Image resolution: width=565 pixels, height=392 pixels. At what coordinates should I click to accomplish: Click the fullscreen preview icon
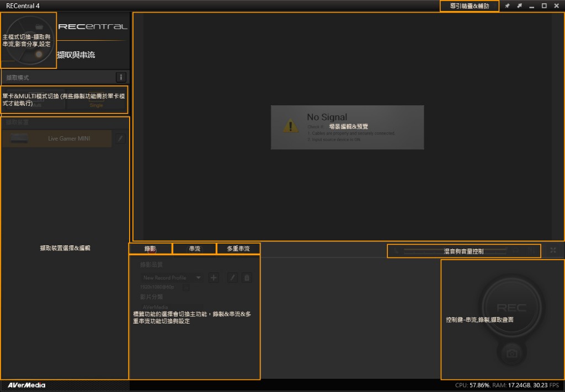(553, 250)
